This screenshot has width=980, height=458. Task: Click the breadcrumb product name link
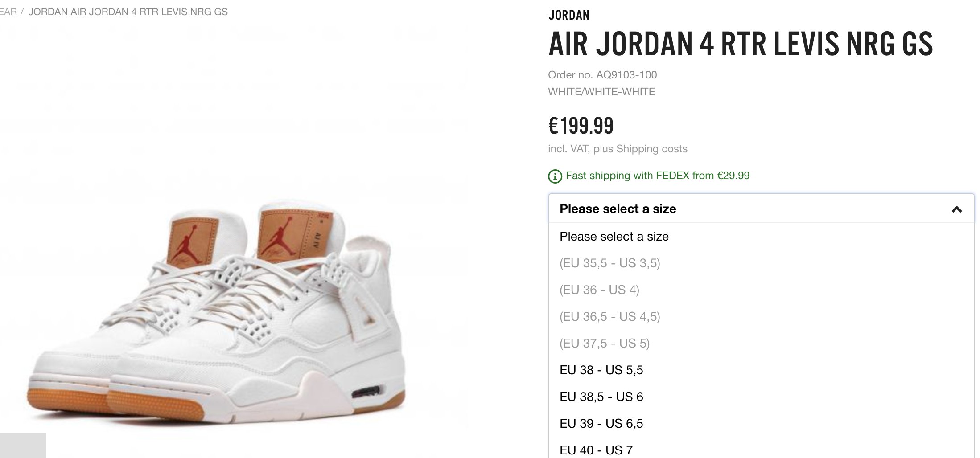coord(128,12)
